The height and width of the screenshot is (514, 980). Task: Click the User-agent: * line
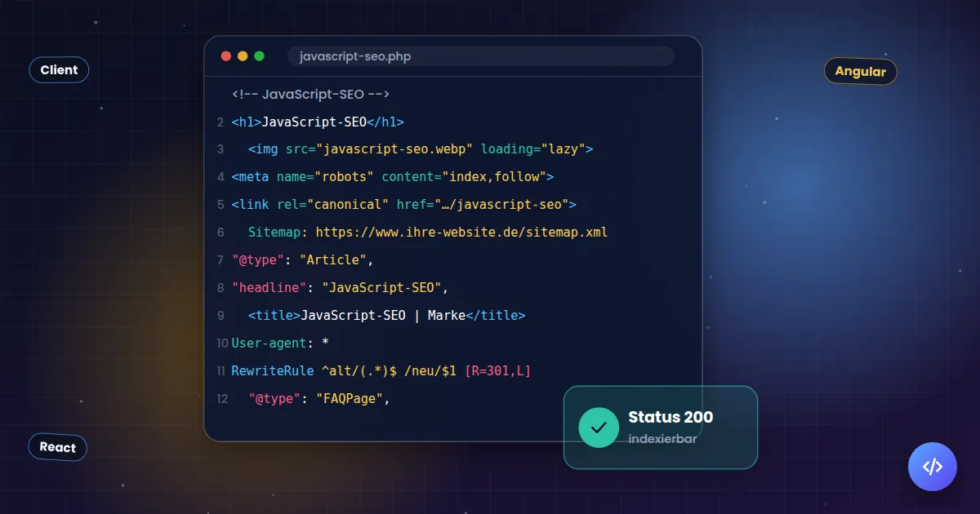tap(280, 343)
